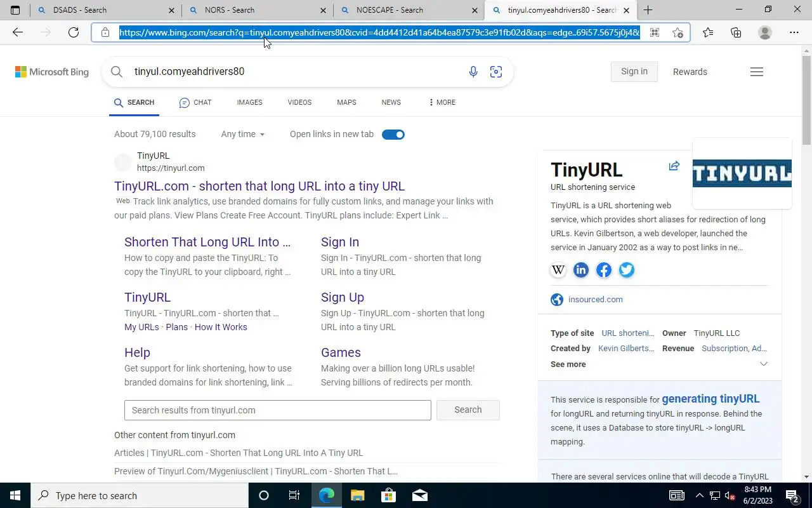Toggle Open links in new tab switch

(x=393, y=135)
